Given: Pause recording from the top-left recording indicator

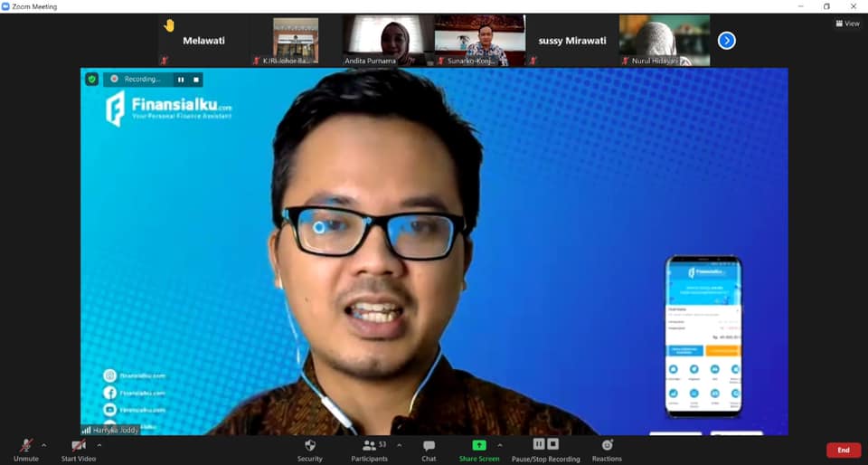Looking at the screenshot, I should click(181, 80).
